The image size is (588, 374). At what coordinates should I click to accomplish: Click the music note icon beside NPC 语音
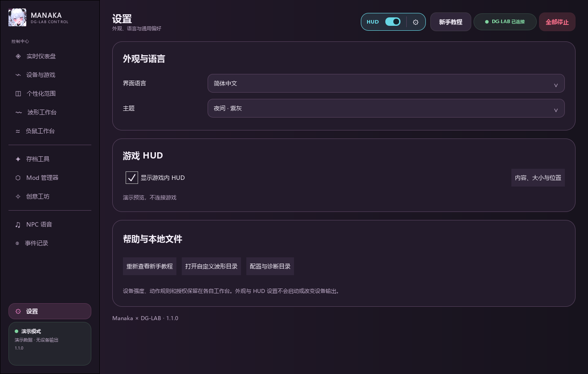(18, 224)
